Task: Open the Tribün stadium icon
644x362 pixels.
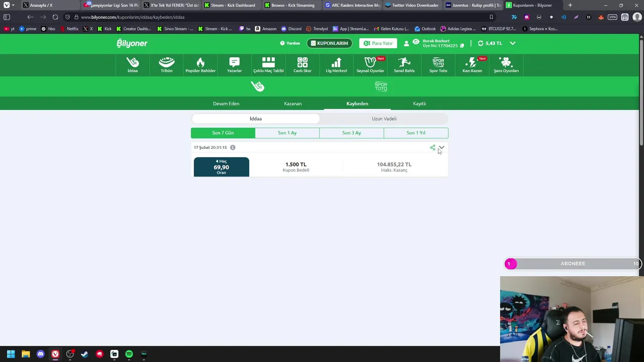Action: point(167,65)
